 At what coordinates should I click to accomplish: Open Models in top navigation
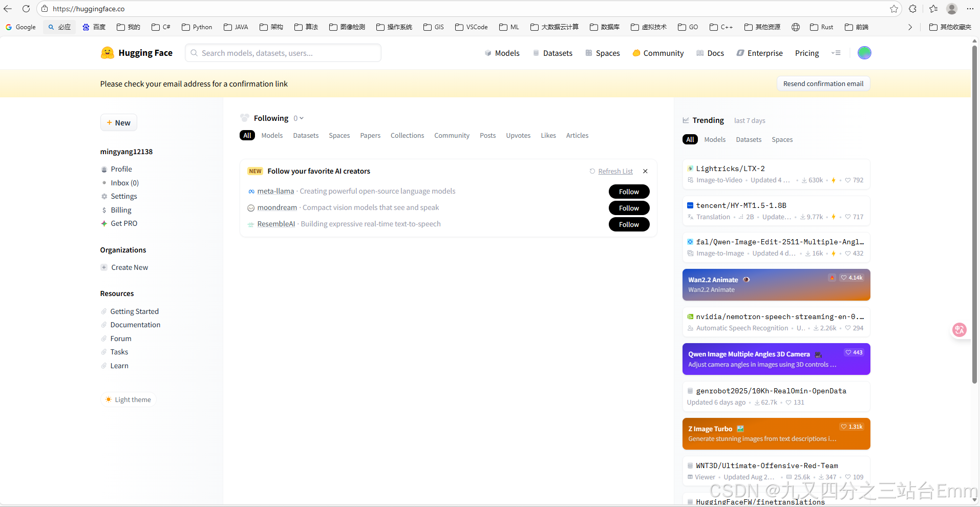502,53
